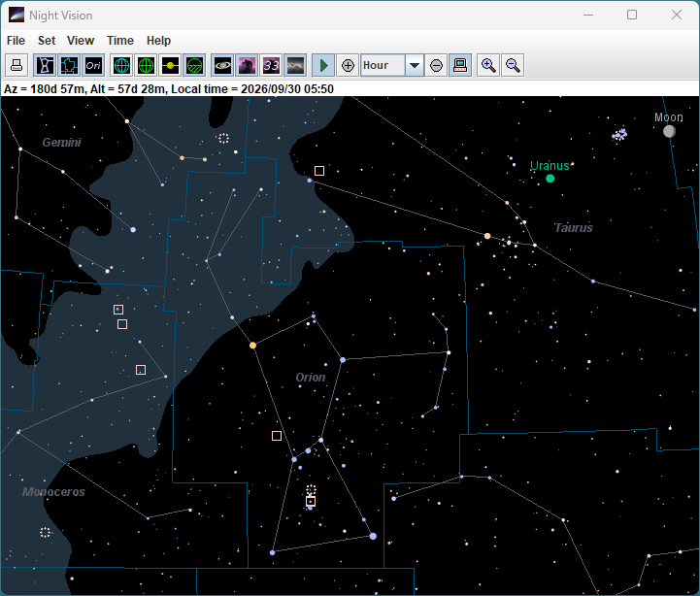Zoom out with the magnifier minus
The width and height of the screenshot is (700, 596).
pyautogui.click(x=513, y=66)
